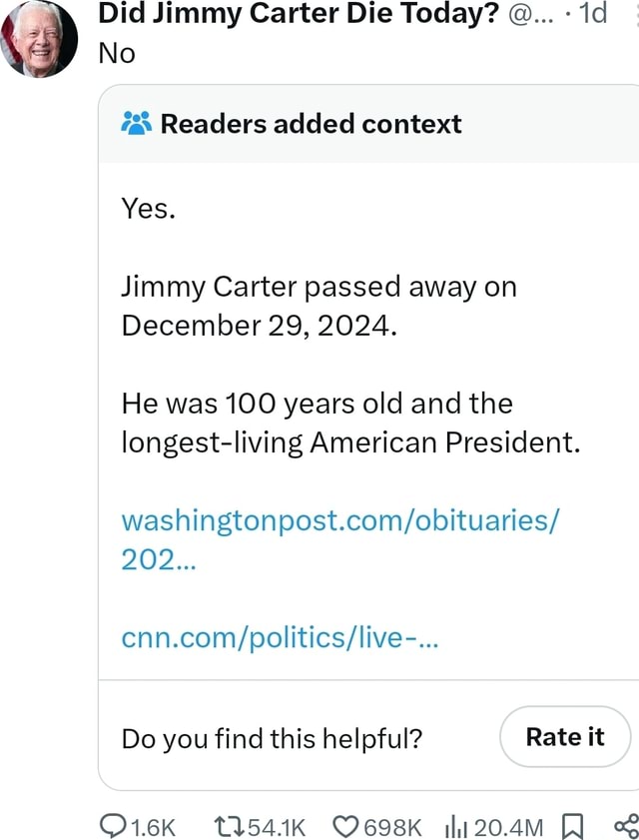This screenshot has height=840, width=639.
Task: Click the Rate it button
Action: click(x=565, y=736)
